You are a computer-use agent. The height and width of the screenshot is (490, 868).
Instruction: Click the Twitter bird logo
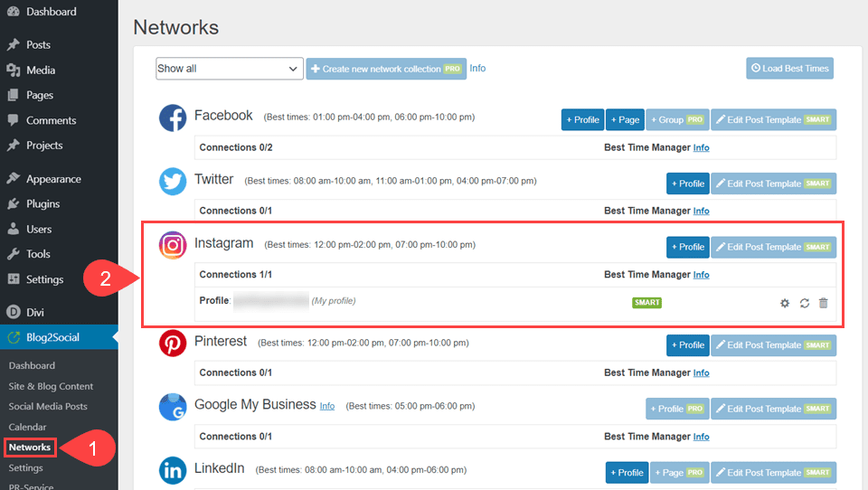pyautogui.click(x=173, y=181)
